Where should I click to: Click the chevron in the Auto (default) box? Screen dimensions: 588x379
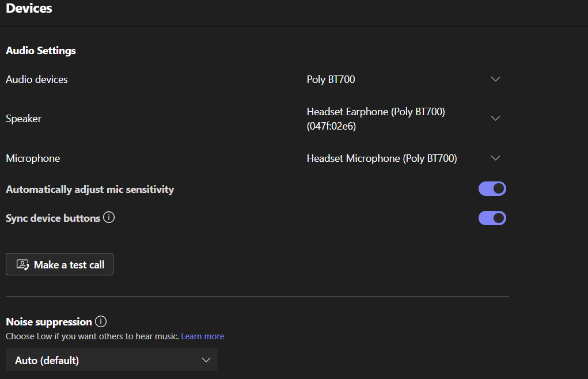click(x=206, y=360)
